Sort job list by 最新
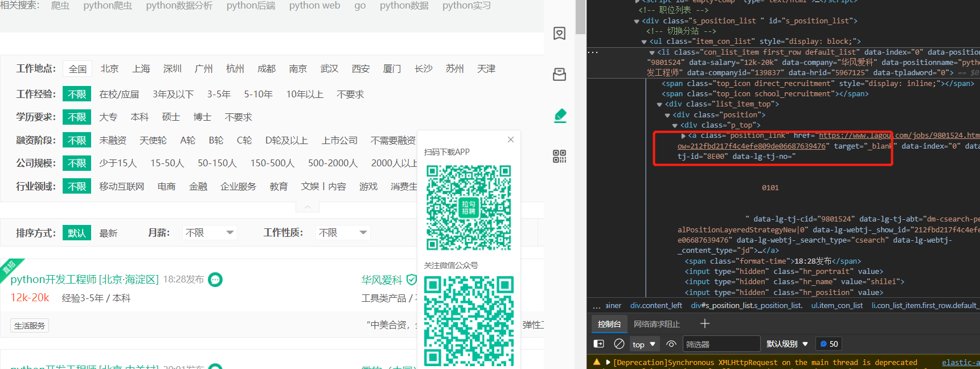Viewport: 980px width, 369px height. click(108, 233)
